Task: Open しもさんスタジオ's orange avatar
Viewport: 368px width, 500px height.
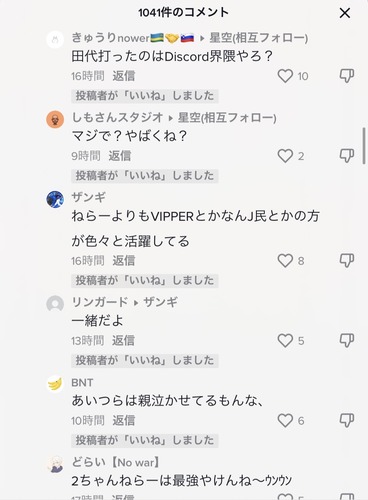Action: click(55, 119)
